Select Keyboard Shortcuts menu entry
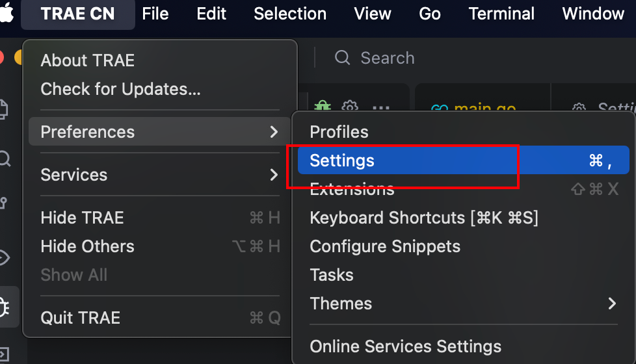This screenshot has width=636, height=364. (x=423, y=218)
